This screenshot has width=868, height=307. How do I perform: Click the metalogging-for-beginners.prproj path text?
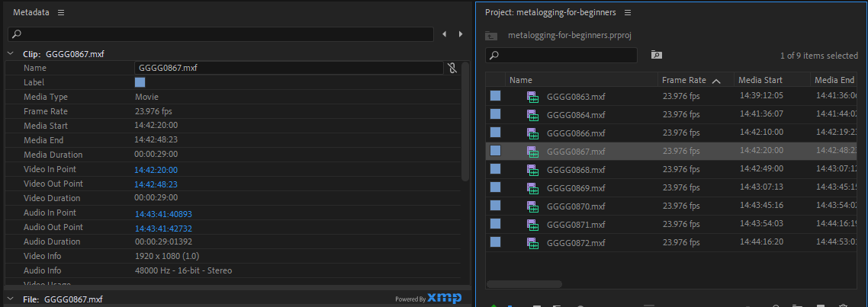tap(570, 35)
